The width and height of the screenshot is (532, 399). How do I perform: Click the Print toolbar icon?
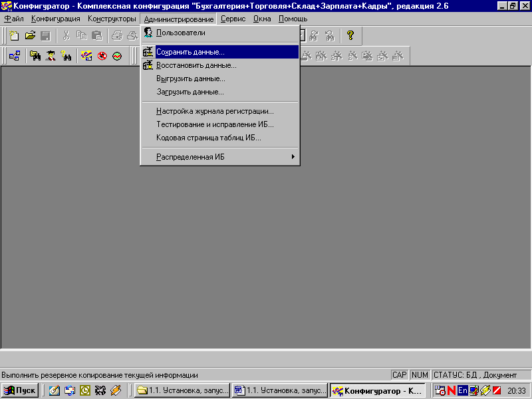tap(118, 36)
